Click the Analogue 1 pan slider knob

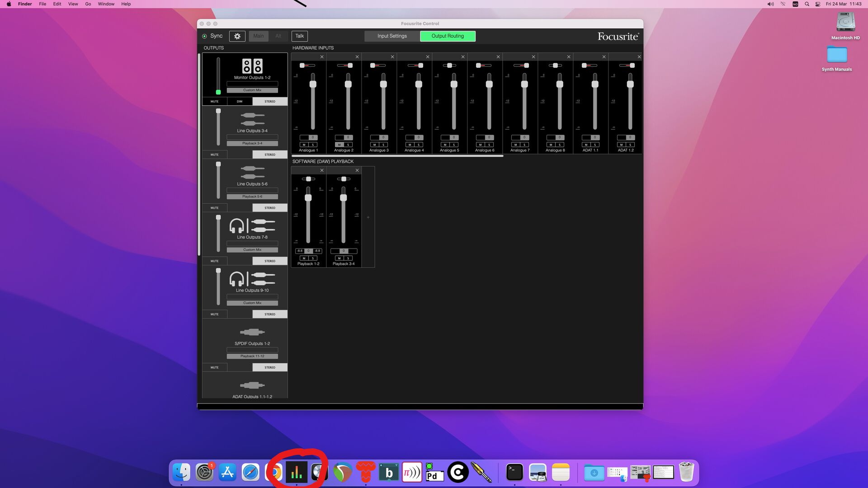coord(302,66)
